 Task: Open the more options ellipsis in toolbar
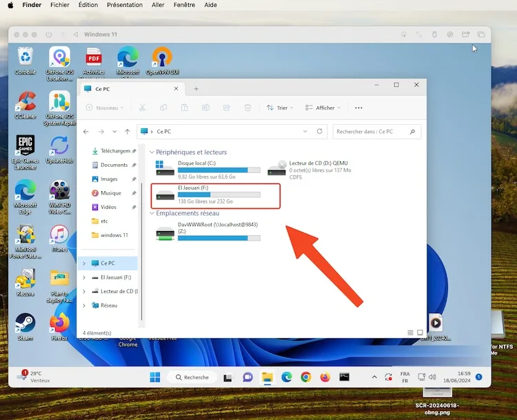tap(358, 108)
